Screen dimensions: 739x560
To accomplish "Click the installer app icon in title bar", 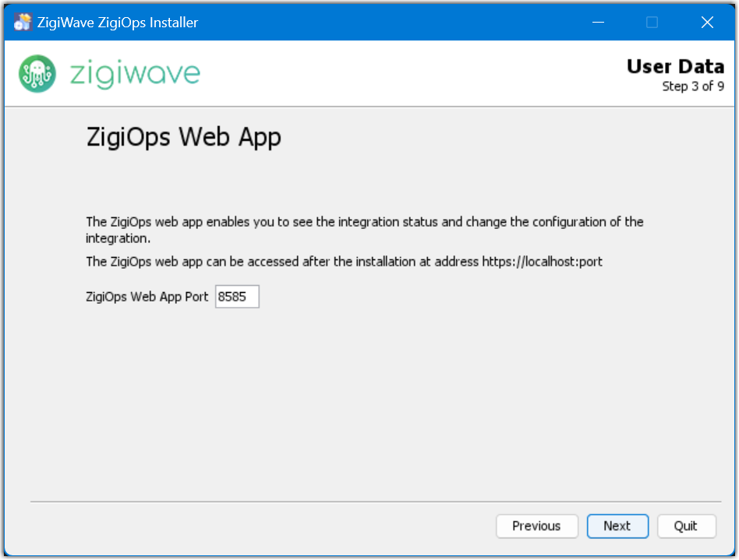I will [23, 23].
